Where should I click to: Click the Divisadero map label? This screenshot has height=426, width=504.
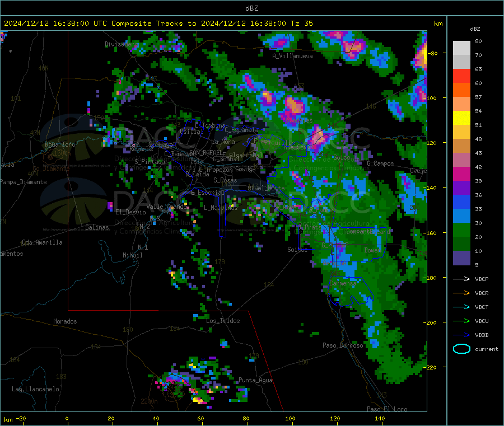click(x=122, y=44)
